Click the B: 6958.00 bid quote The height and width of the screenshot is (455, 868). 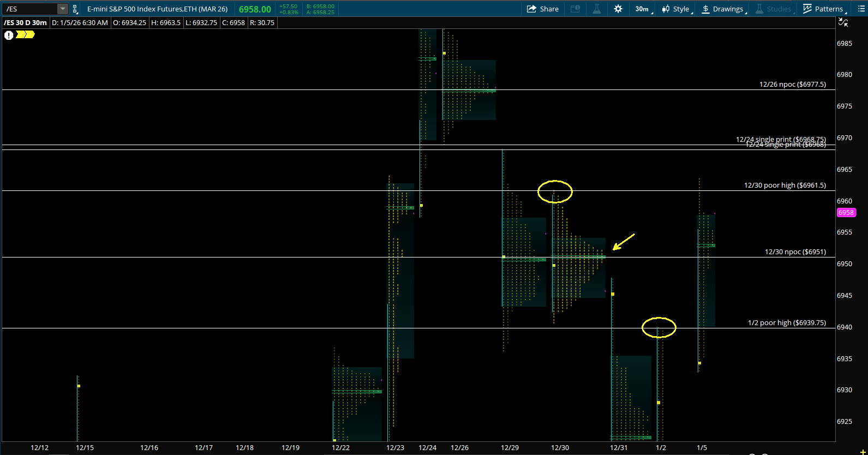point(320,6)
